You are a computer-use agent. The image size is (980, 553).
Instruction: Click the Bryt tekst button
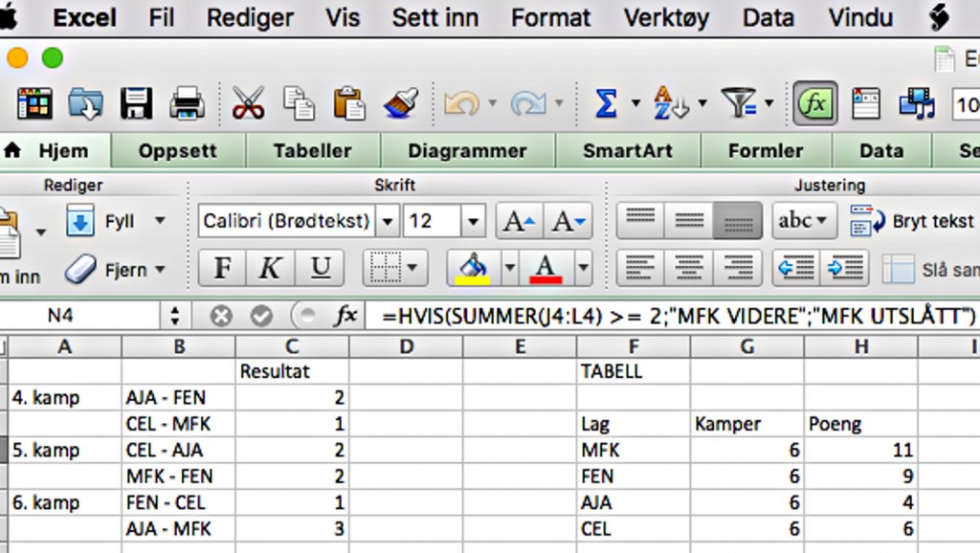click(911, 222)
